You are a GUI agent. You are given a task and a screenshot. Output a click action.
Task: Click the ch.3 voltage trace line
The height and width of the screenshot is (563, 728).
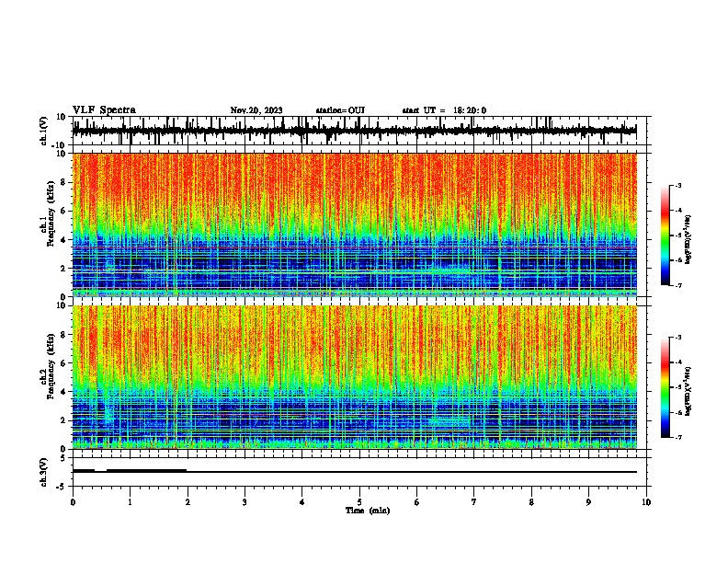tap(354, 472)
